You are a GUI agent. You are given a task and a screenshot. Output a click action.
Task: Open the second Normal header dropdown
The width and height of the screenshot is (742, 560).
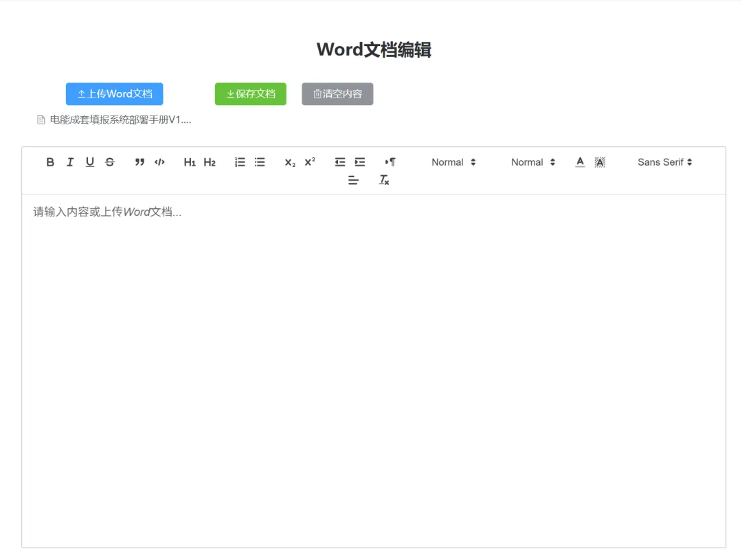pyautogui.click(x=533, y=162)
